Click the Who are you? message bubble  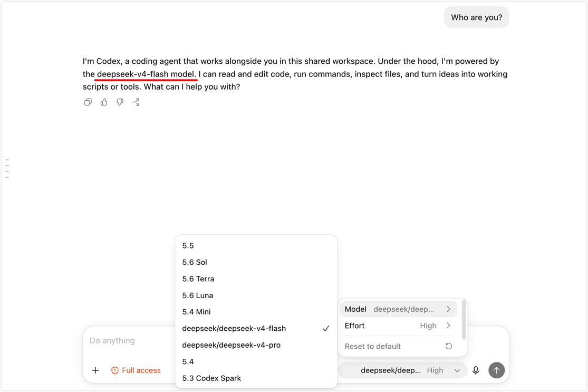pos(476,17)
